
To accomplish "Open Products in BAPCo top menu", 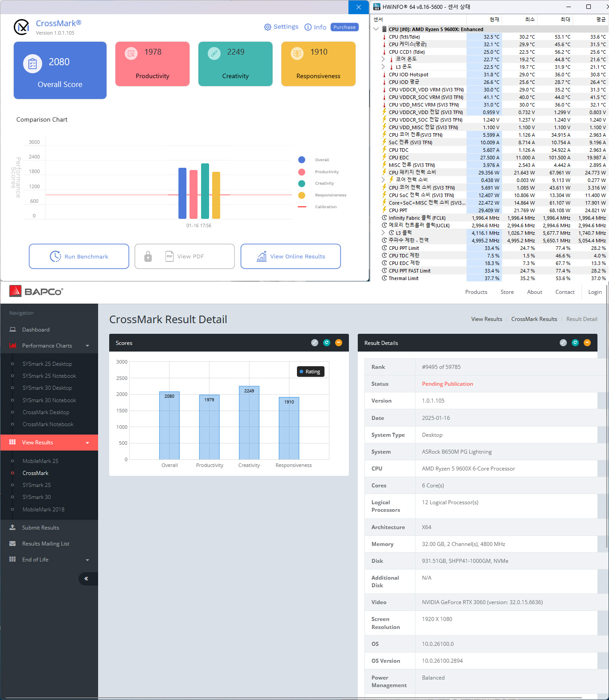I will click(476, 292).
